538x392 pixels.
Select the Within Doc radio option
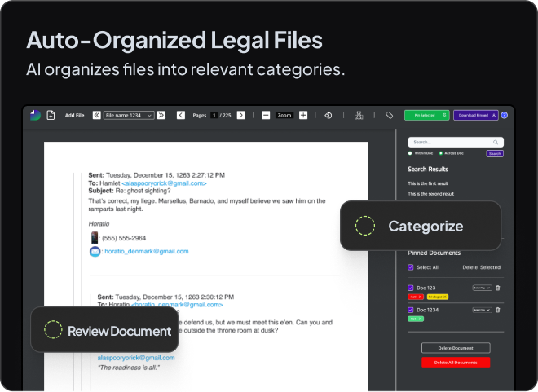point(410,153)
